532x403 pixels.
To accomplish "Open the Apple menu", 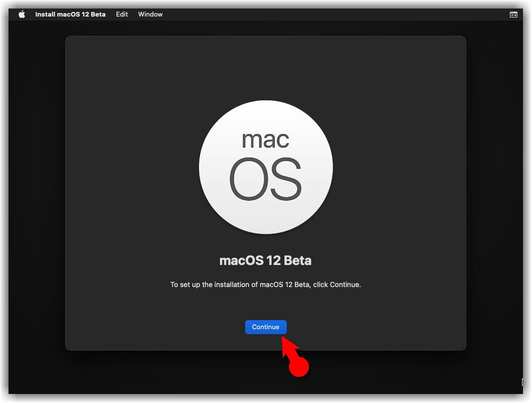I will pyautogui.click(x=22, y=14).
